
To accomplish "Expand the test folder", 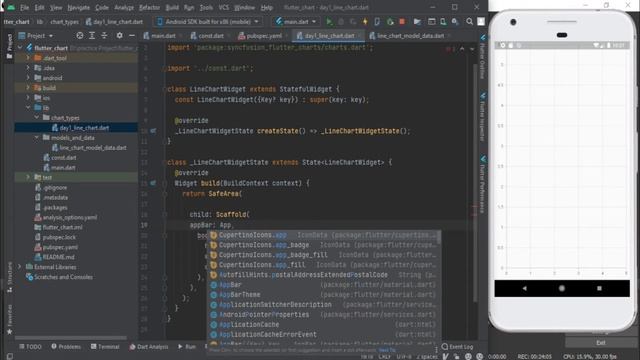I will pos(28,177).
